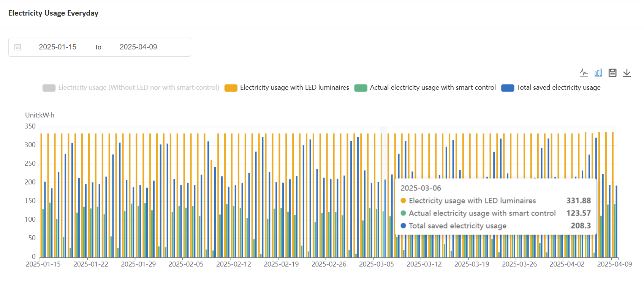Click the 2025-01-22 x-axis label
Screen dimensions: 644x292
tap(91, 264)
